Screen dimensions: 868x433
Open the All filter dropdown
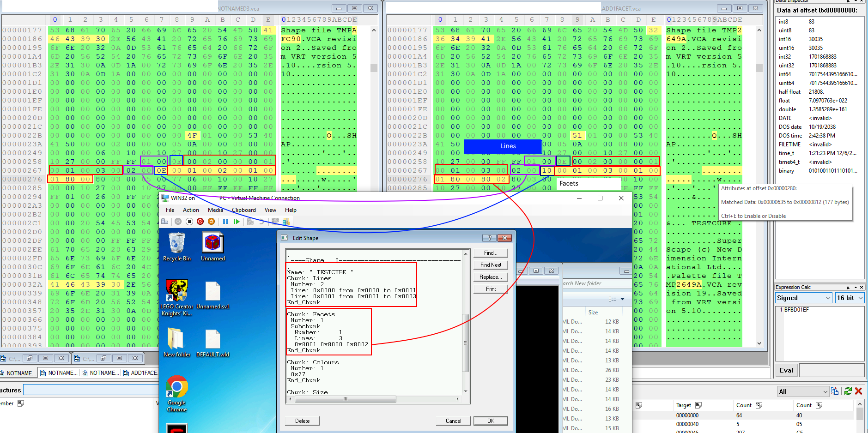(803, 391)
